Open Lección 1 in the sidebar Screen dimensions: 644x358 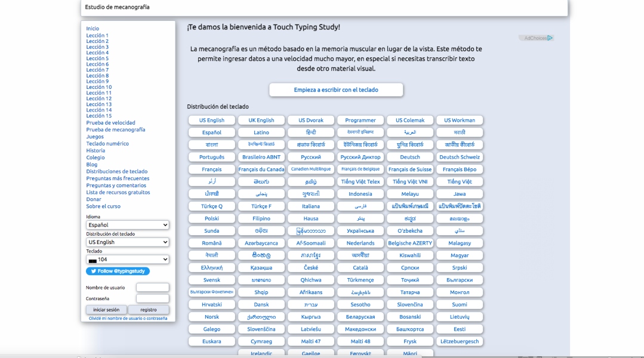click(97, 35)
